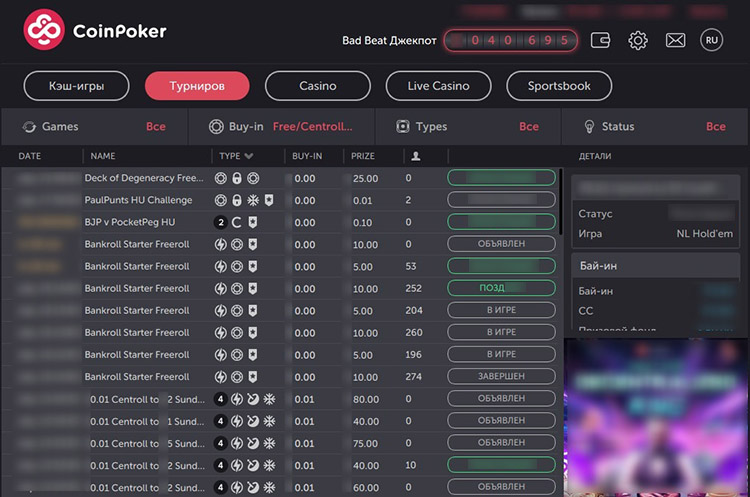Image resolution: width=750 pixels, height=497 pixels.
Task: Click status button for Deck of Degeneracy row
Action: coord(501,178)
